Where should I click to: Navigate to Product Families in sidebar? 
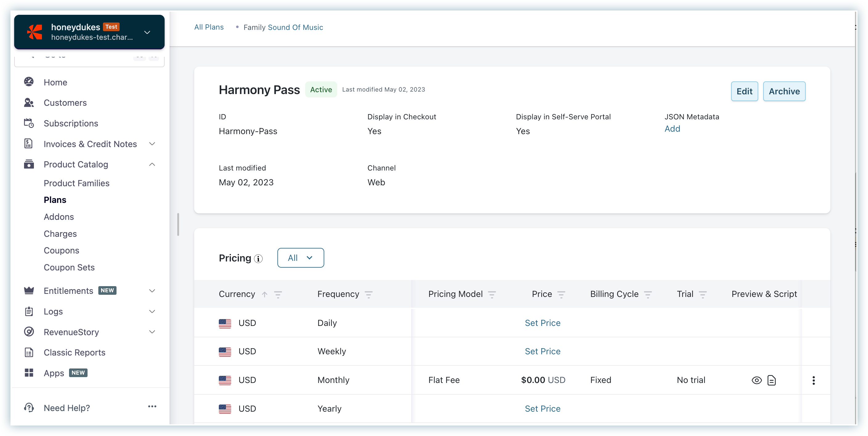[x=77, y=183]
